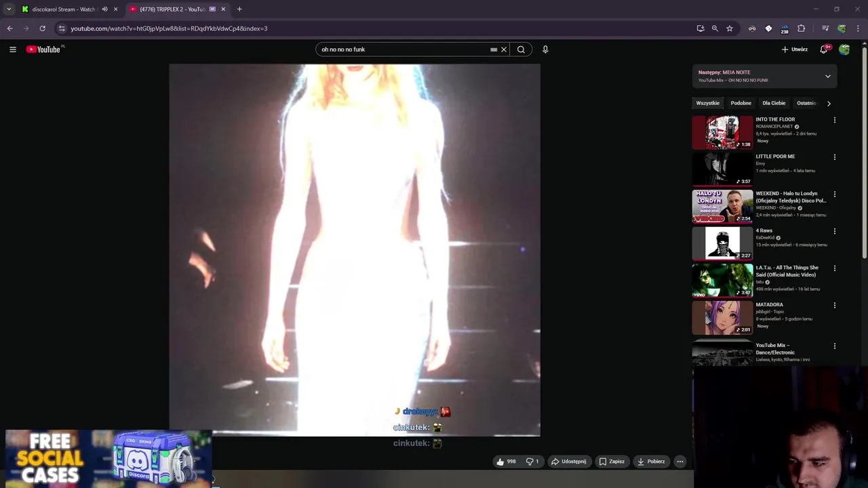Open the browser zoom indicator
This screenshot has height=488, width=868.
coord(715,28)
